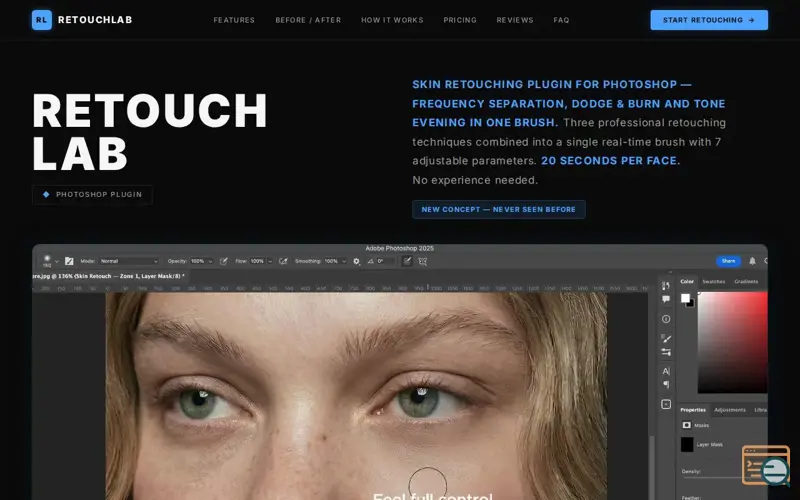
Task: Click the horizontal ruler above canvas
Action: 341,288
